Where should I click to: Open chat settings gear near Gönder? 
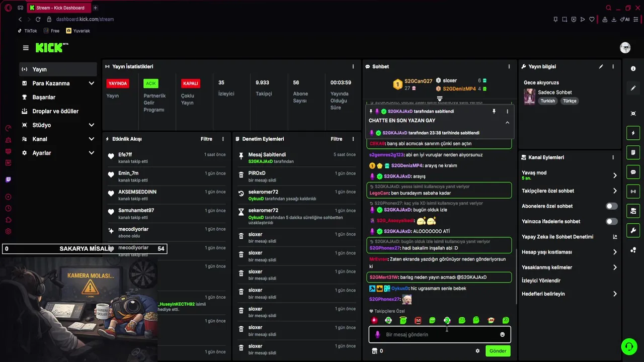[x=477, y=351]
